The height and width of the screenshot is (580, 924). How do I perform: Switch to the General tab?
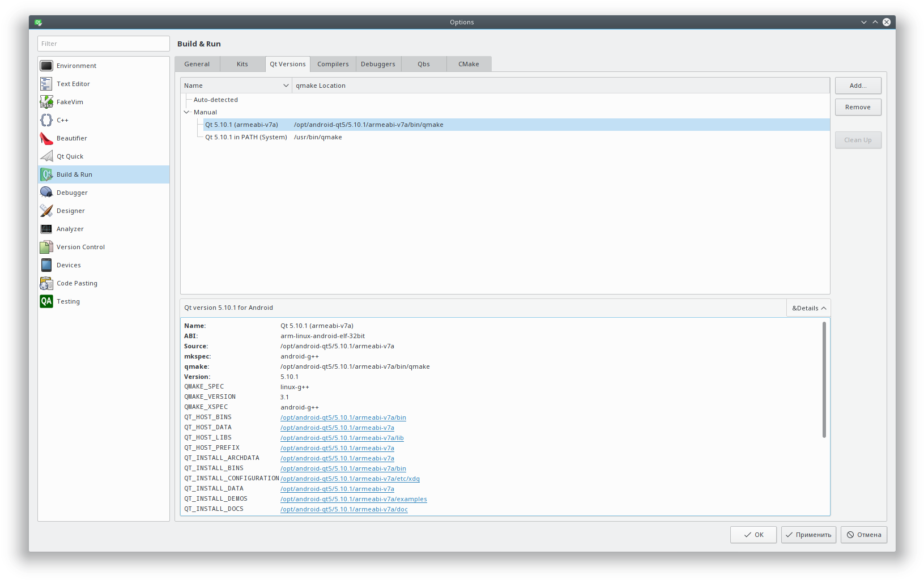pos(197,64)
